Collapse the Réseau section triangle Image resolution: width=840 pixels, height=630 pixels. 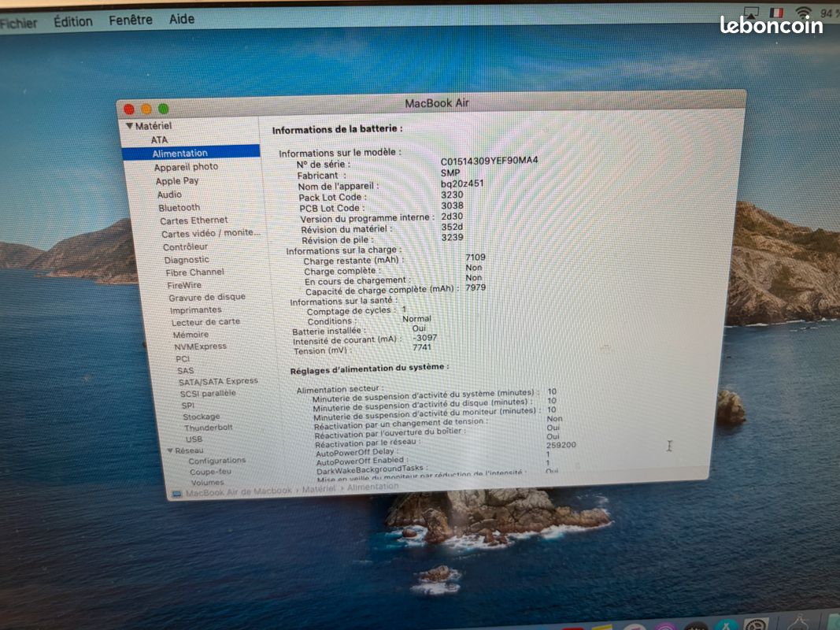pos(170,450)
